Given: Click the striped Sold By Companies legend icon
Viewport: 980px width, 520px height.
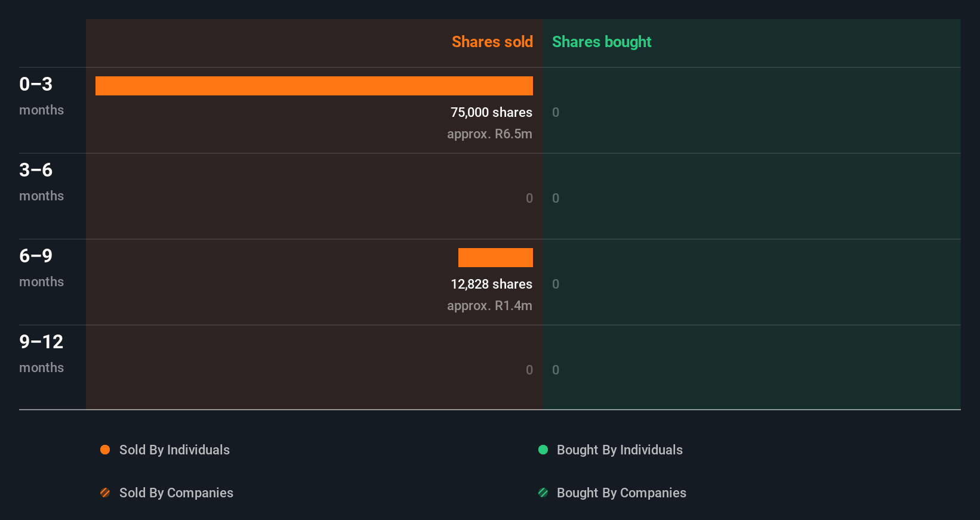Looking at the screenshot, I should click(x=105, y=493).
